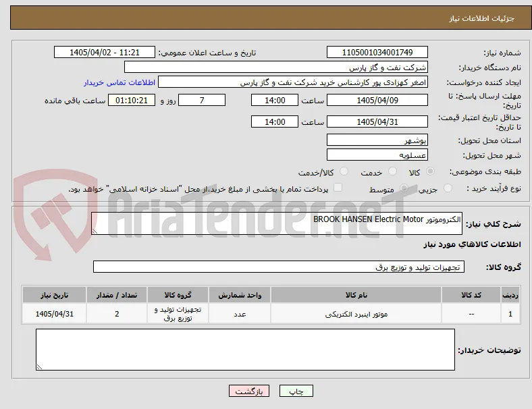
Task: Click the price validity time field 14:00
Action: tap(275, 121)
